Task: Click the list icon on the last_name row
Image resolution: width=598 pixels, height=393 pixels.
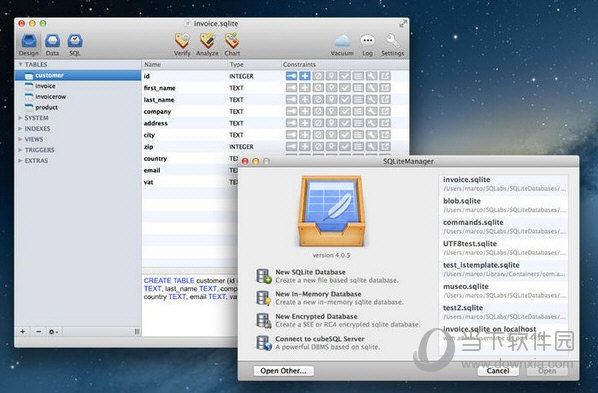Action: [358, 100]
